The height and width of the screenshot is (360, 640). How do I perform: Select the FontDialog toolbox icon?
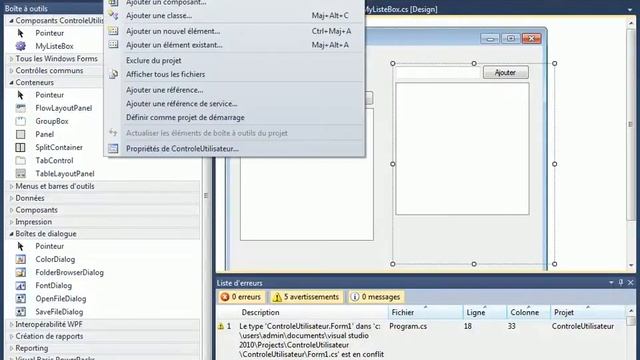click(x=20, y=285)
